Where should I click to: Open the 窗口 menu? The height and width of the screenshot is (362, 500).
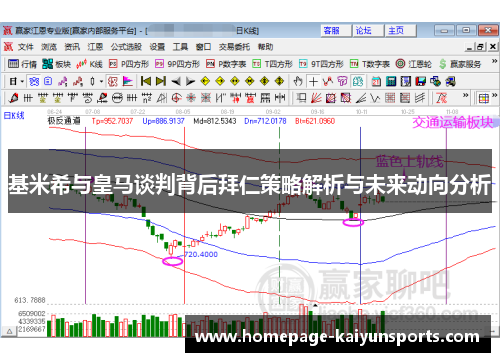[x=203, y=47]
